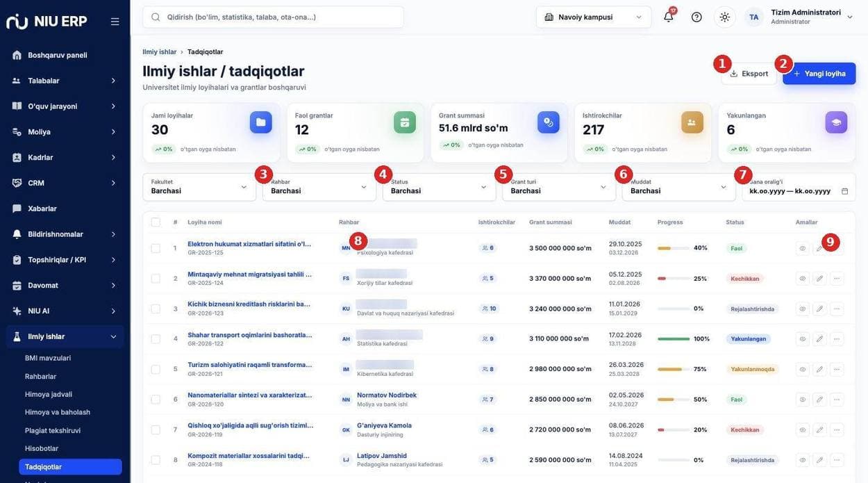The width and height of the screenshot is (868, 483).
Task: Go to Himoya jadvali submenu item
Action: coord(49,394)
